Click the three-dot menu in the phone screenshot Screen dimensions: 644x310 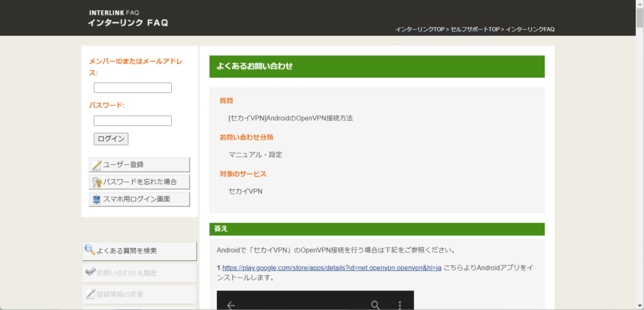pos(400,305)
